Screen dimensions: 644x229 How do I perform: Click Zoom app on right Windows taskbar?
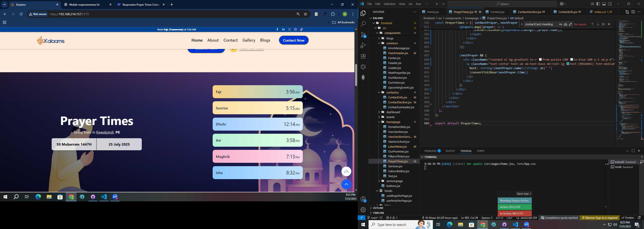point(527,225)
